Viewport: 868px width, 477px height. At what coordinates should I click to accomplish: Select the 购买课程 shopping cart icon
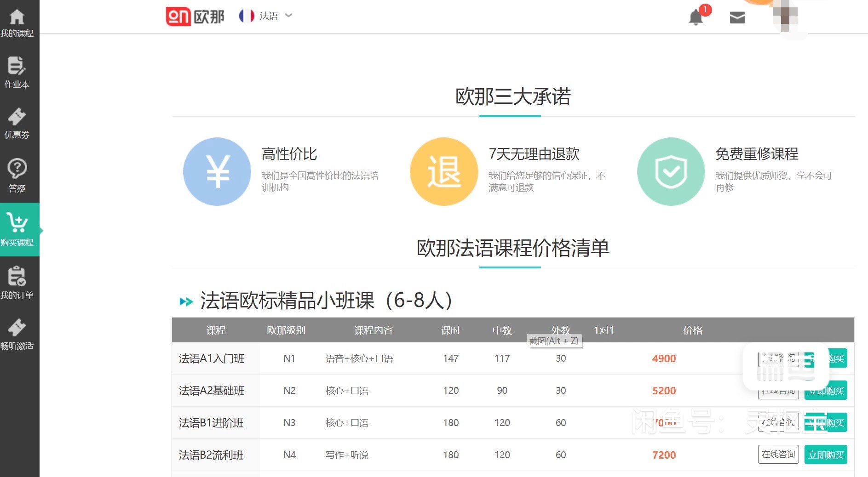tap(17, 222)
